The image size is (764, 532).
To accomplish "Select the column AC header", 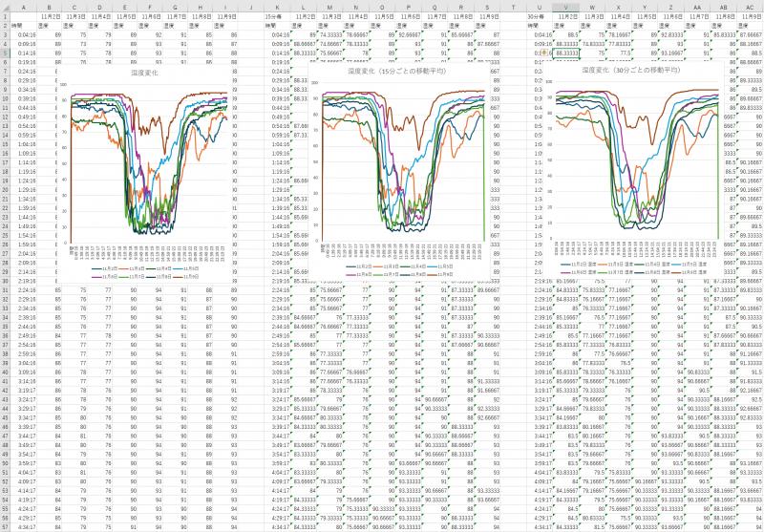I will (749, 5).
